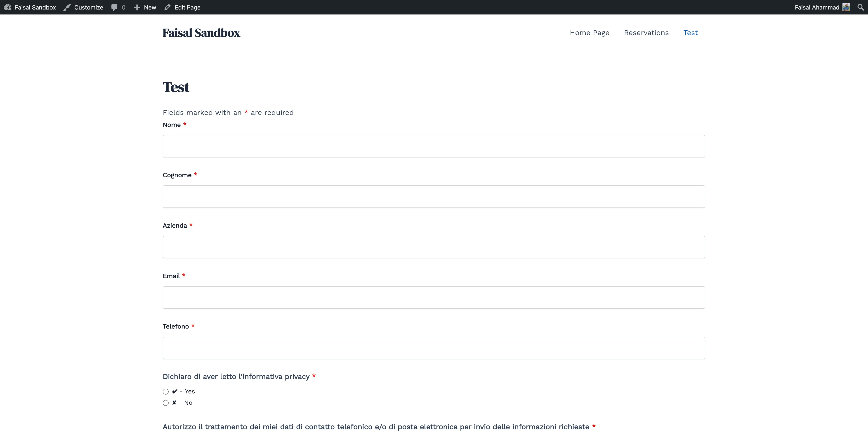Click the Faisal Sandbox admin bar menu
The width and height of the screenshot is (868, 438).
pos(35,7)
